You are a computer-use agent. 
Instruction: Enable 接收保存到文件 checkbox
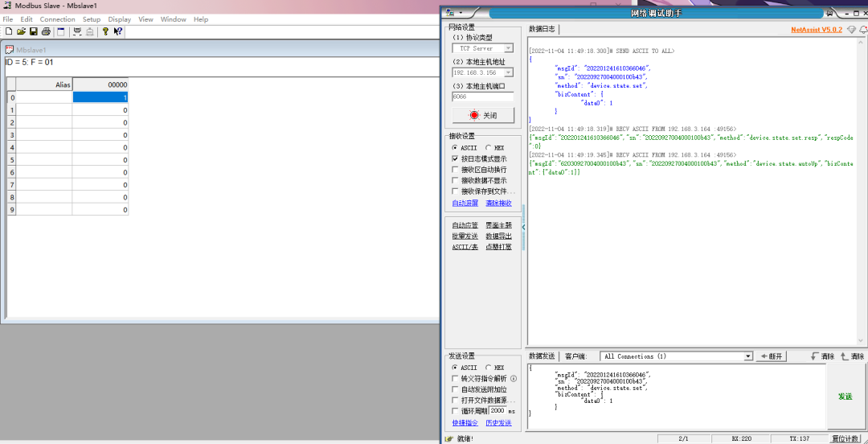tap(455, 191)
